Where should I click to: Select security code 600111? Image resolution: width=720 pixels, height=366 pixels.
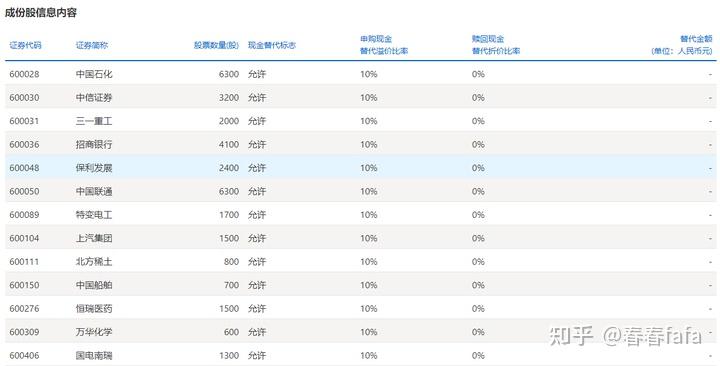pos(24,261)
